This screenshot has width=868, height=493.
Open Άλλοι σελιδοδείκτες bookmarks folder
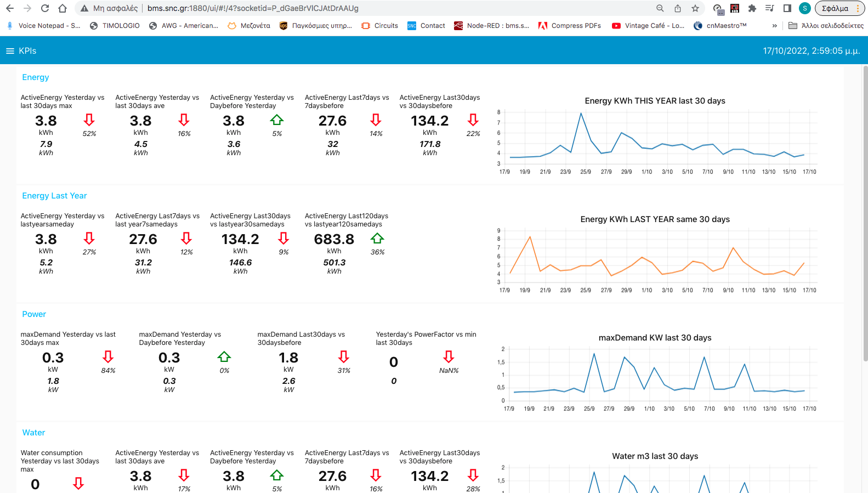point(826,26)
